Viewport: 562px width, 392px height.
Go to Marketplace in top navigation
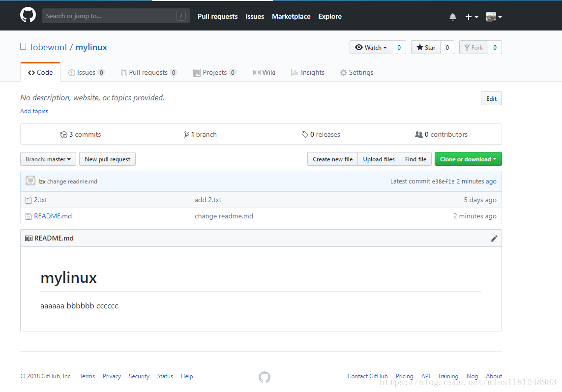291,17
